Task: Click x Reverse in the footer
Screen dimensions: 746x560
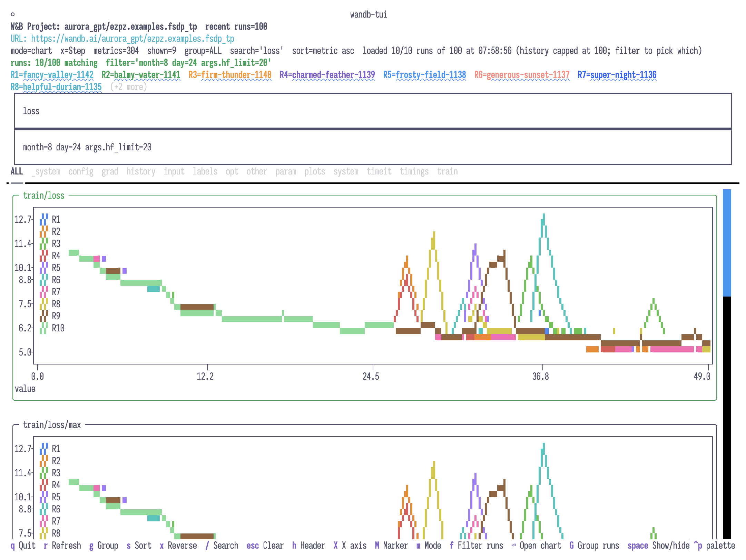Action: click(x=178, y=546)
